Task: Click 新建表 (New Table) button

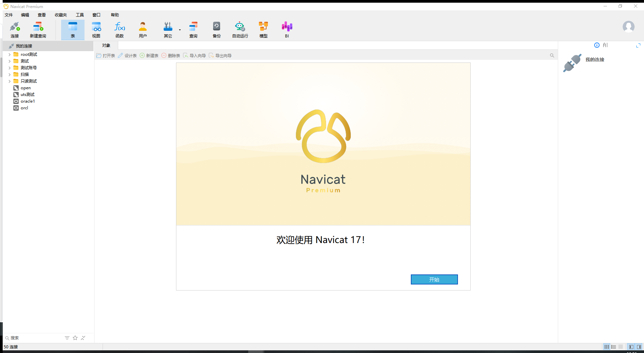Action: (149, 55)
